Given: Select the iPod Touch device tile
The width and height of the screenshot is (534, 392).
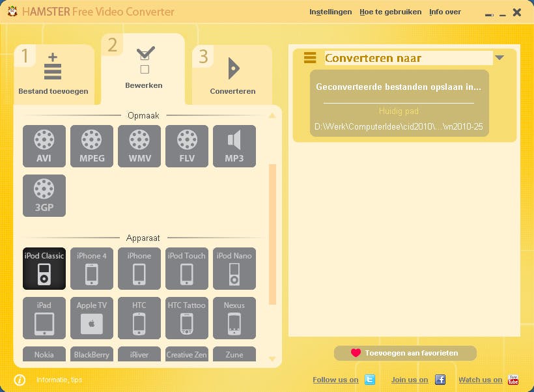Looking at the screenshot, I should pyautogui.click(x=187, y=268).
